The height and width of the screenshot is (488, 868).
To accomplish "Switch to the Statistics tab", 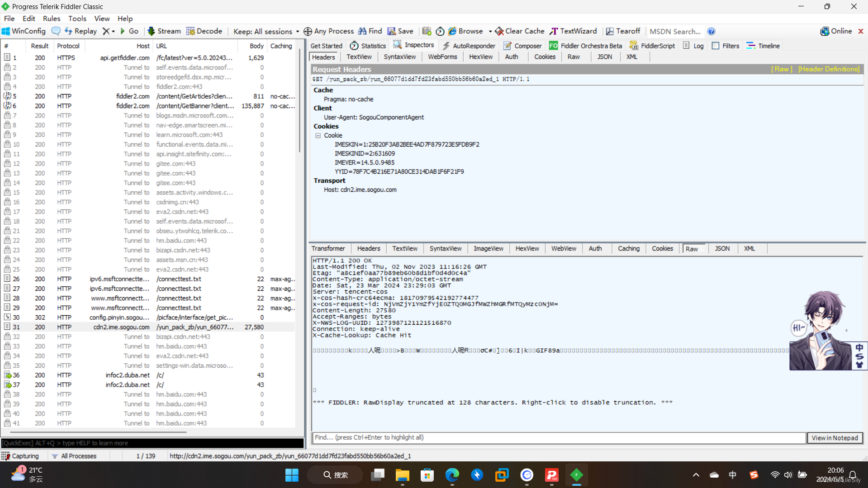I will pyautogui.click(x=368, y=46).
